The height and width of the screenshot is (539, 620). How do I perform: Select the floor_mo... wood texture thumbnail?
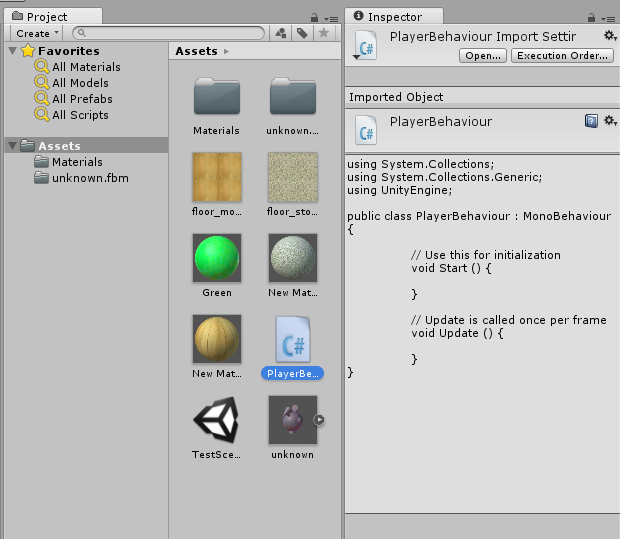point(217,177)
